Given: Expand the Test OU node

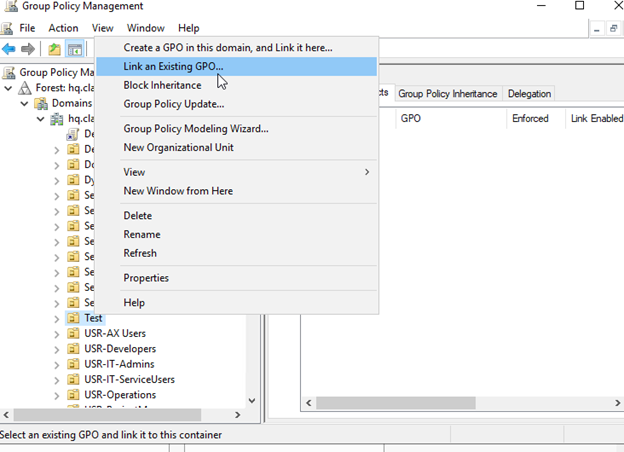Looking at the screenshot, I should [x=57, y=318].
